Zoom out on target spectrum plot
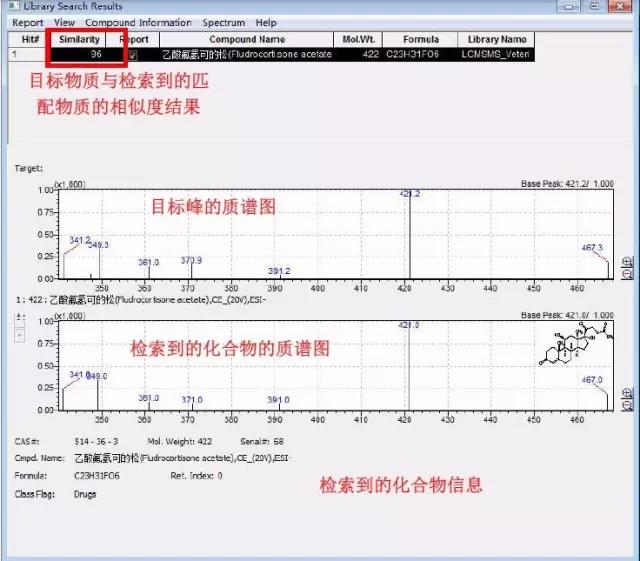 click(x=627, y=275)
